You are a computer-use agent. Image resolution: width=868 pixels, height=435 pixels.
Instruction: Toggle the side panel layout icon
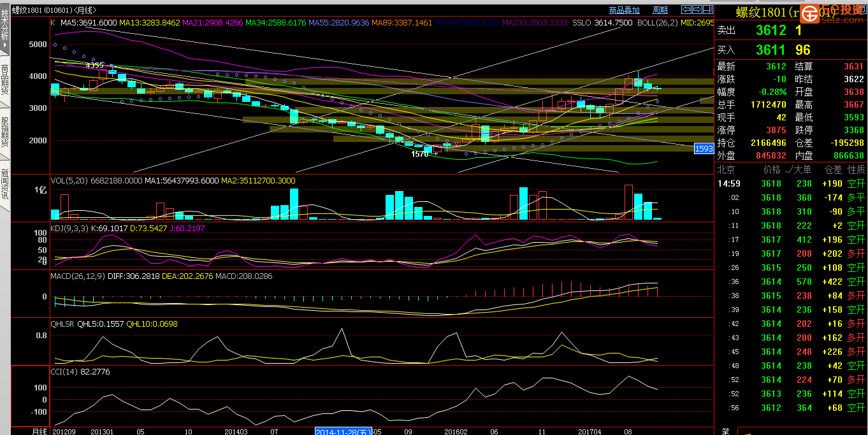click(x=707, y=10)
